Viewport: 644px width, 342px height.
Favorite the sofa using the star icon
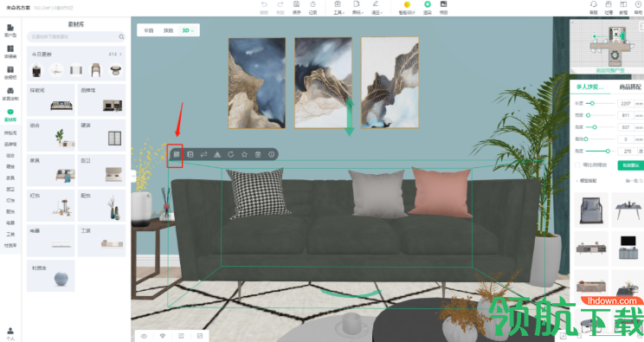coord(244,154)
